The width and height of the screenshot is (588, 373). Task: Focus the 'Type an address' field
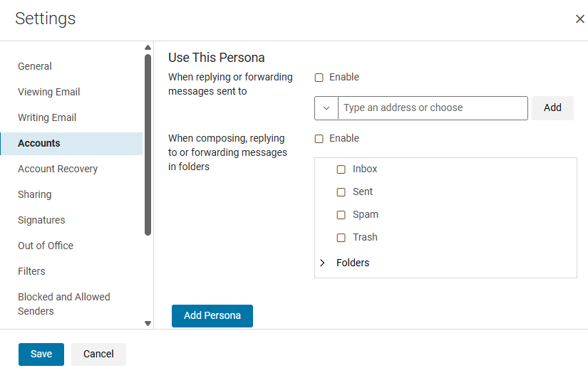click(x=433, y=108)
